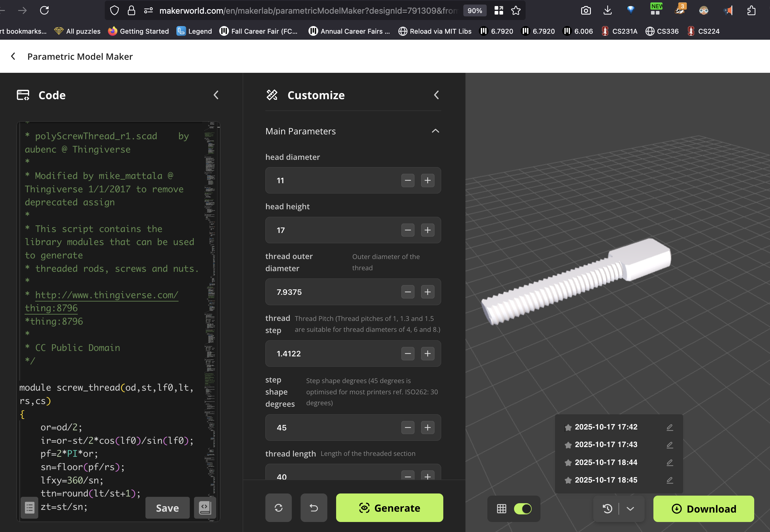Image resolution: width=770 pixels, height=532 pixels.
Task: Click edit pencil for 2025-10-17 17:42 entry
Action: [669, 427]
